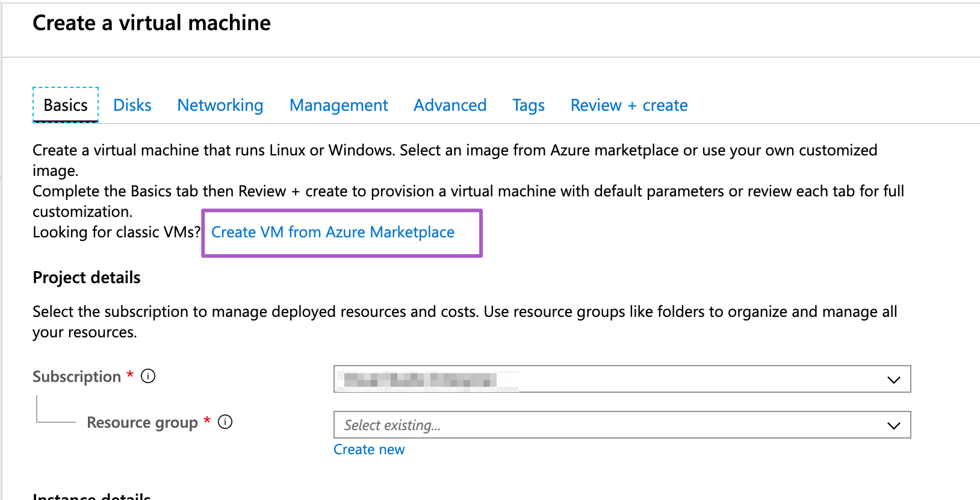Go to the Management tab
Screen dimensions: 980x500
pyautogui.click(x=338, y=105)
